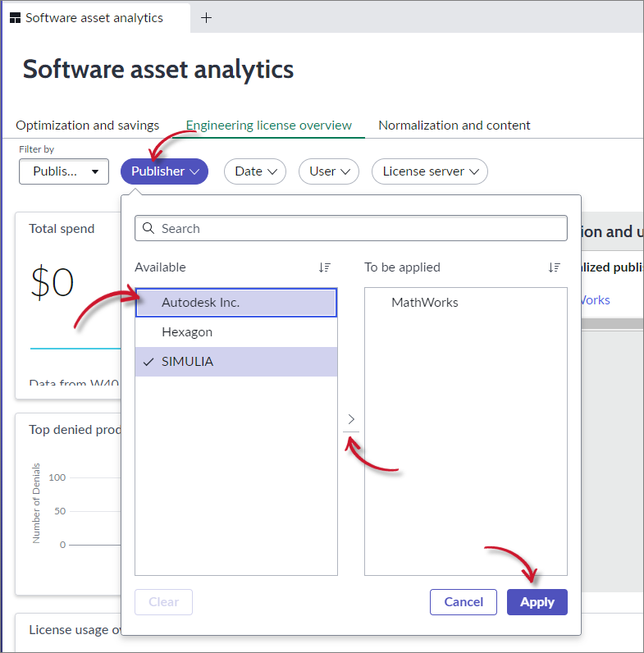The width and height of the screenshot is (644, 653).
Task: Open the User filter dropdown
Action: (329, 171)
